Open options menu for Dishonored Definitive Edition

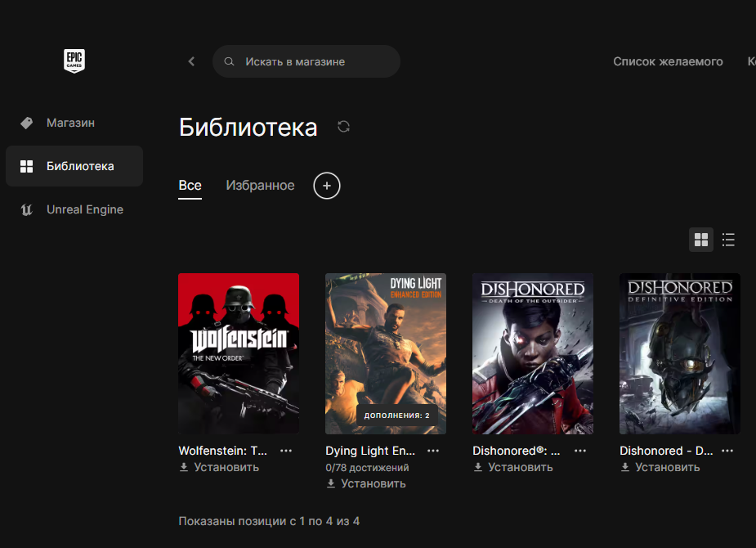727,451
